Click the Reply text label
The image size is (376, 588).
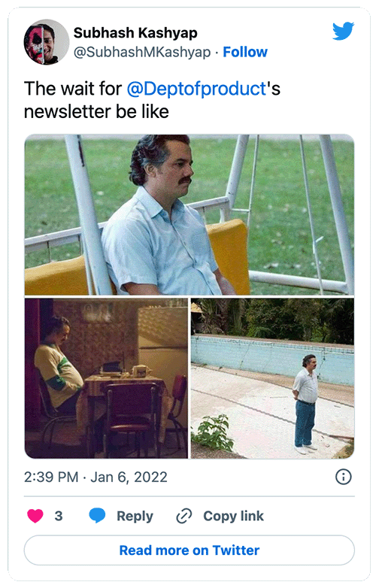[135, 516]
